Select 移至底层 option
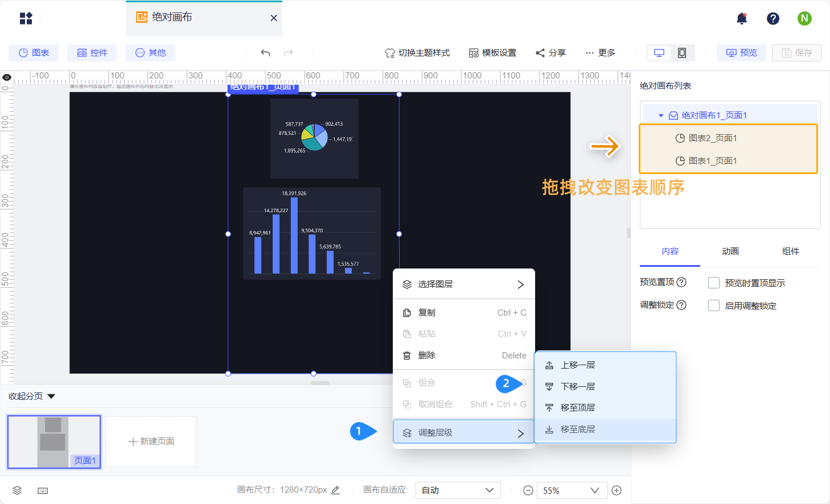This screenshot has width=830, height=504. tap(605, 429)
